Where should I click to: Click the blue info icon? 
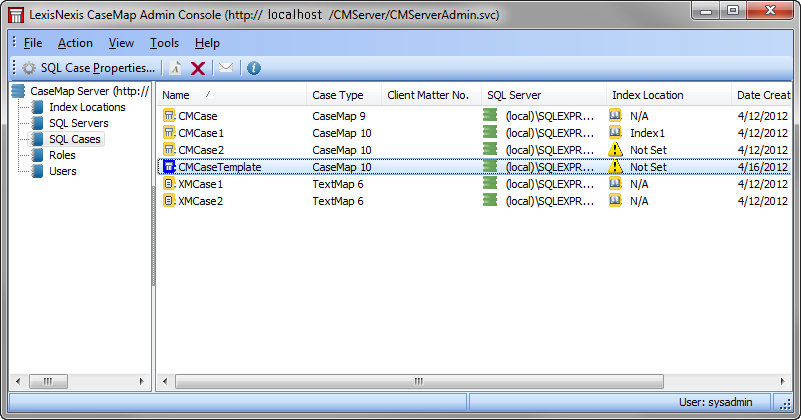254,68
